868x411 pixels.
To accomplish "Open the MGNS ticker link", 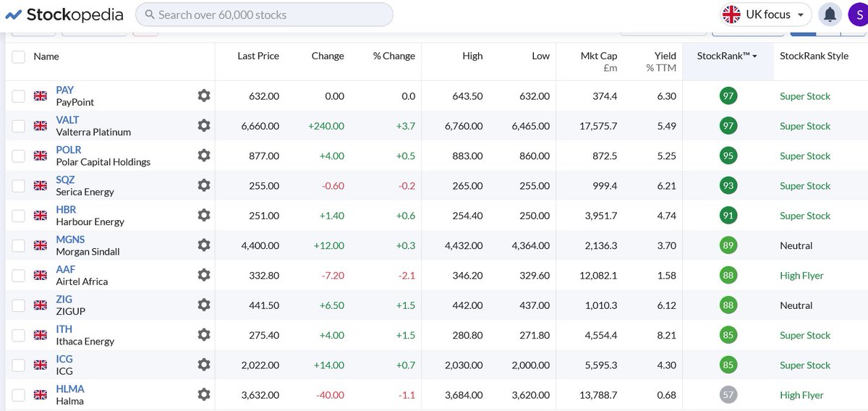I will tap(70, 240).
